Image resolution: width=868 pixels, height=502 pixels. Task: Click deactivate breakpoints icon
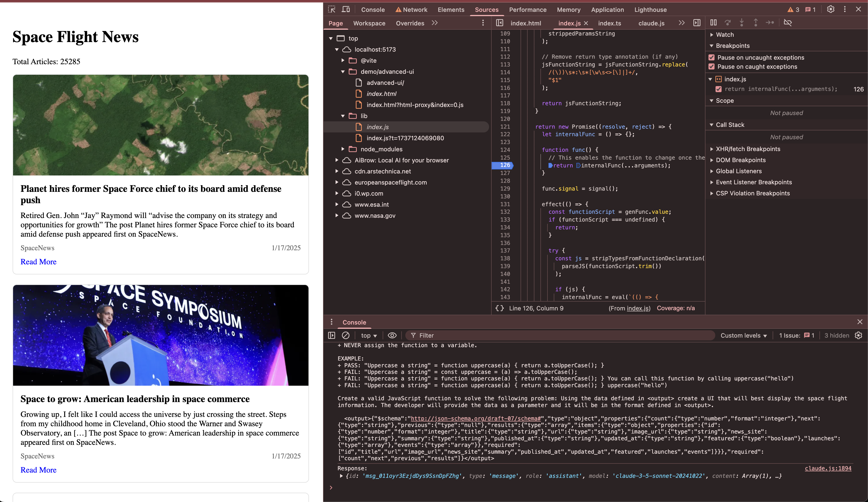[787, 23]
